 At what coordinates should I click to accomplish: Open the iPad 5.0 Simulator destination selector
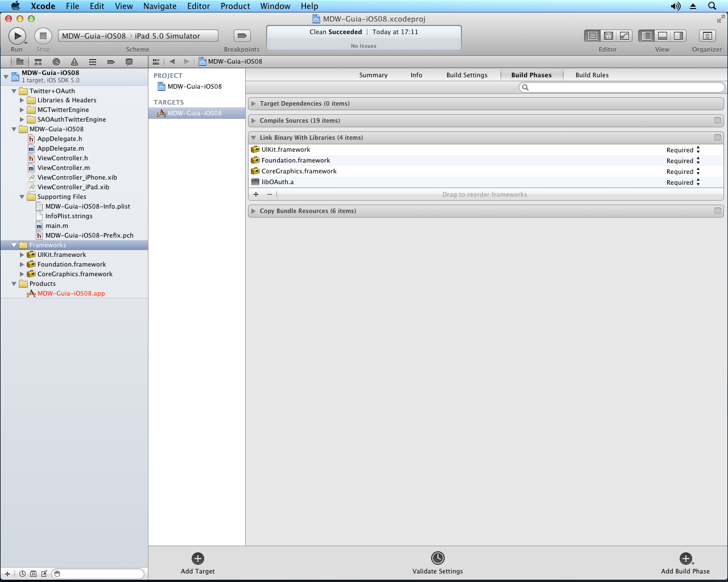click(x=167, y=36)
